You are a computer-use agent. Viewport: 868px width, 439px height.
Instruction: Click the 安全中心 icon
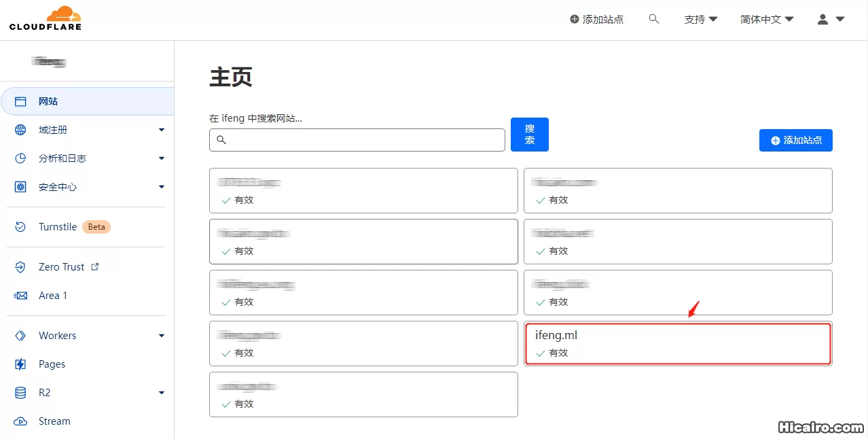[x=20, y=187]
